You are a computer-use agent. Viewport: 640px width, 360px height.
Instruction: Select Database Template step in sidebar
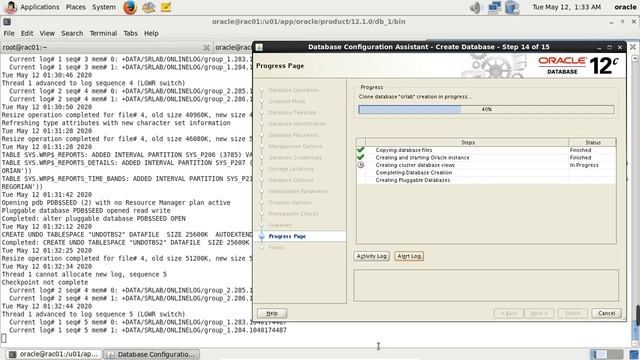coord(292,113)
